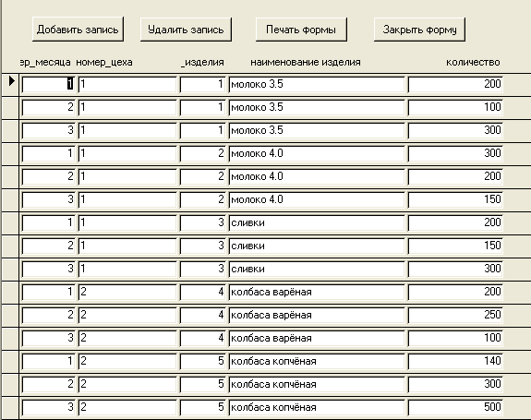Select record selector for молоко 3.5 month 3 row
Viewport: 531px width, 420px height.
pyautogui.click(x=10, y=131)
